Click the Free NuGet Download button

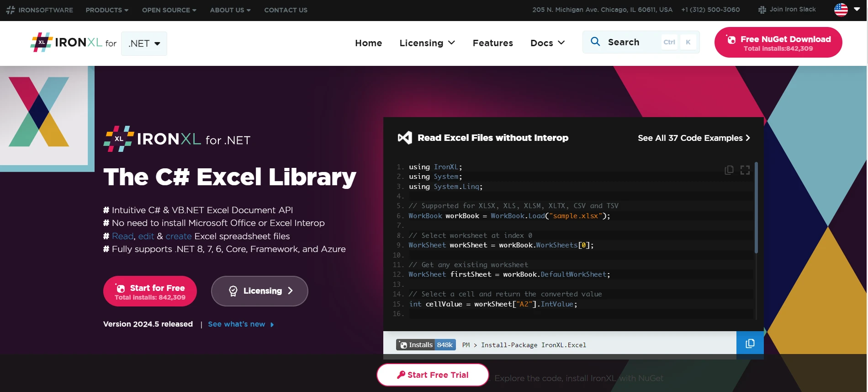coord(778,43)
